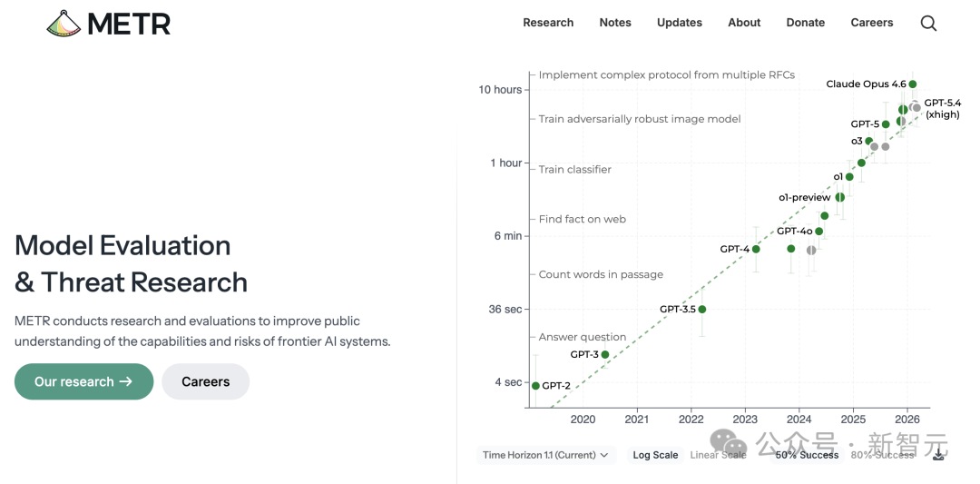
Task: Select the 80% Success option
Action: point(882,455)
